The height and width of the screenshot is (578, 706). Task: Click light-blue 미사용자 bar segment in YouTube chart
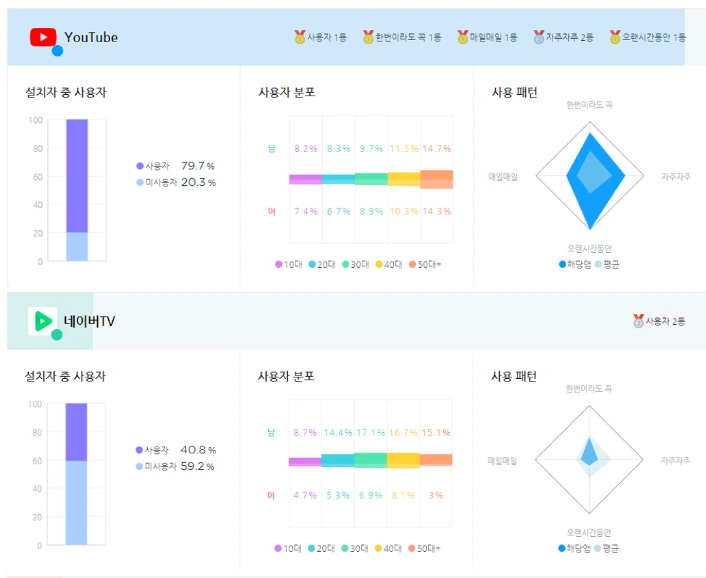pyautogui.click(x=77, y=247)
